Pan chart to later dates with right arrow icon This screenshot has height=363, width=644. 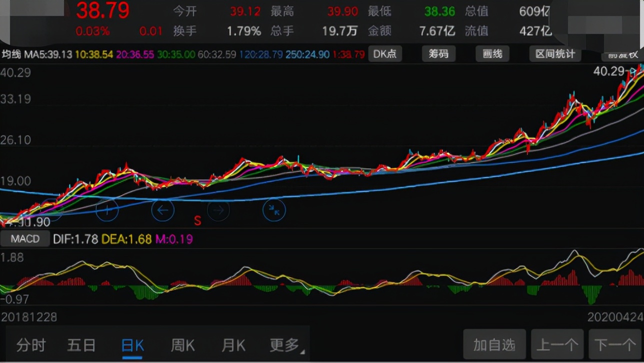[218, 210]
